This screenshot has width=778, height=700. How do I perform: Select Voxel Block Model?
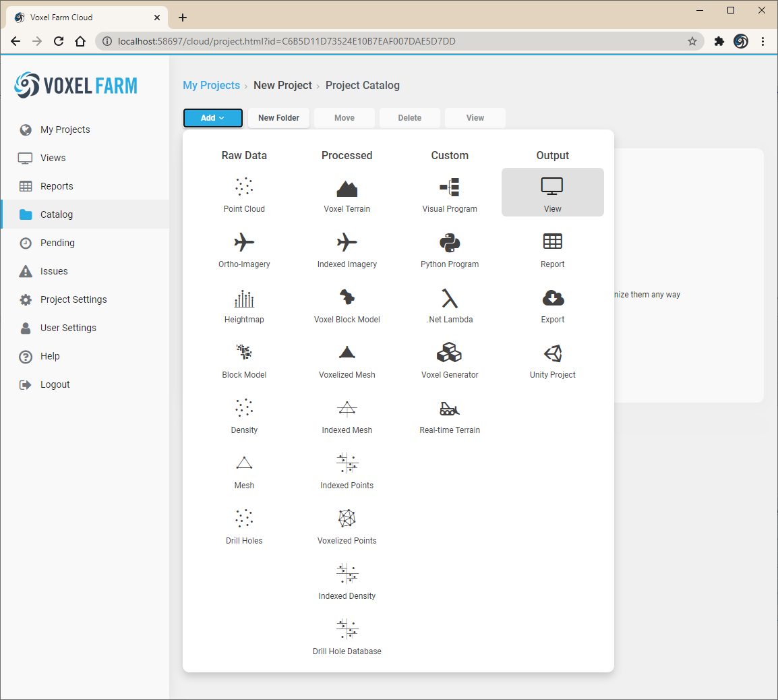pos(347,305)
